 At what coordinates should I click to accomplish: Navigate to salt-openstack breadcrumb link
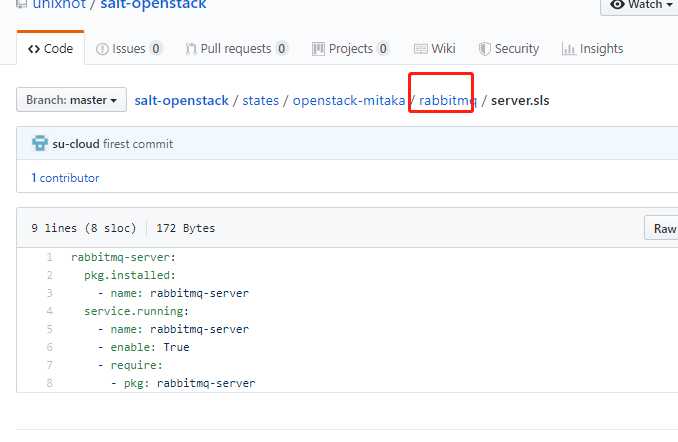(182, 100)
